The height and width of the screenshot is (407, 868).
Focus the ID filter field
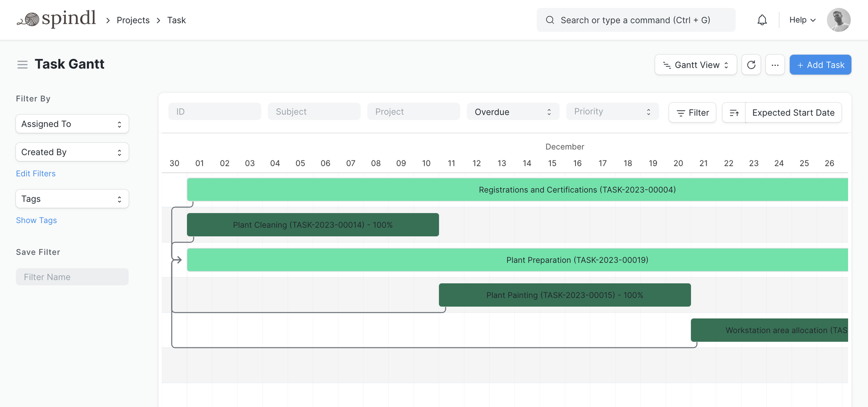[215, 112]
